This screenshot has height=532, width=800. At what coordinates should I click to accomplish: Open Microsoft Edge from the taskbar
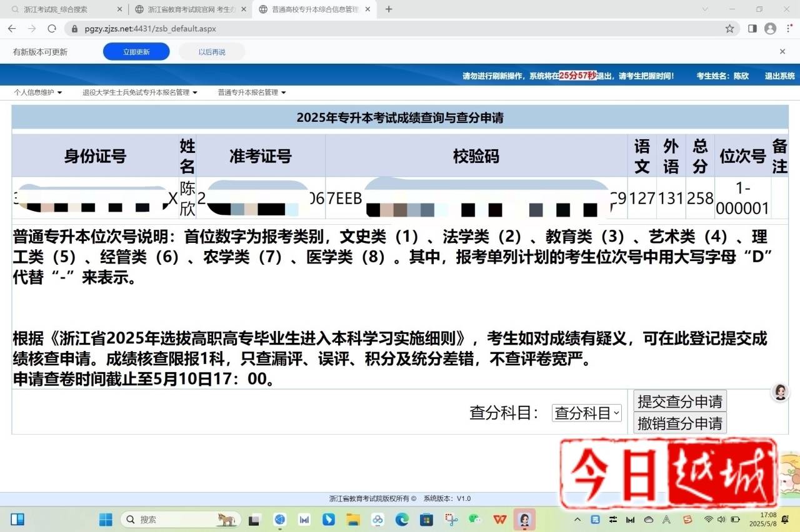[402, 520]
